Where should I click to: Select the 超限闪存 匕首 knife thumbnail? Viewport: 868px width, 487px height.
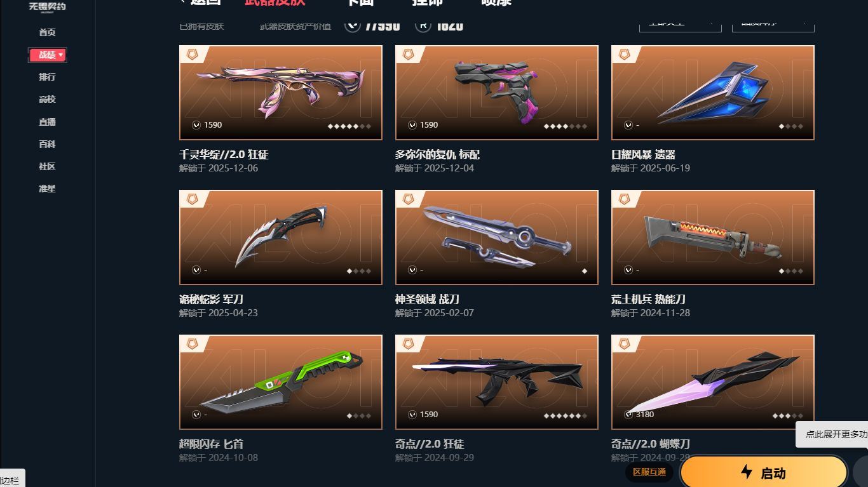(x=281, y=382)
